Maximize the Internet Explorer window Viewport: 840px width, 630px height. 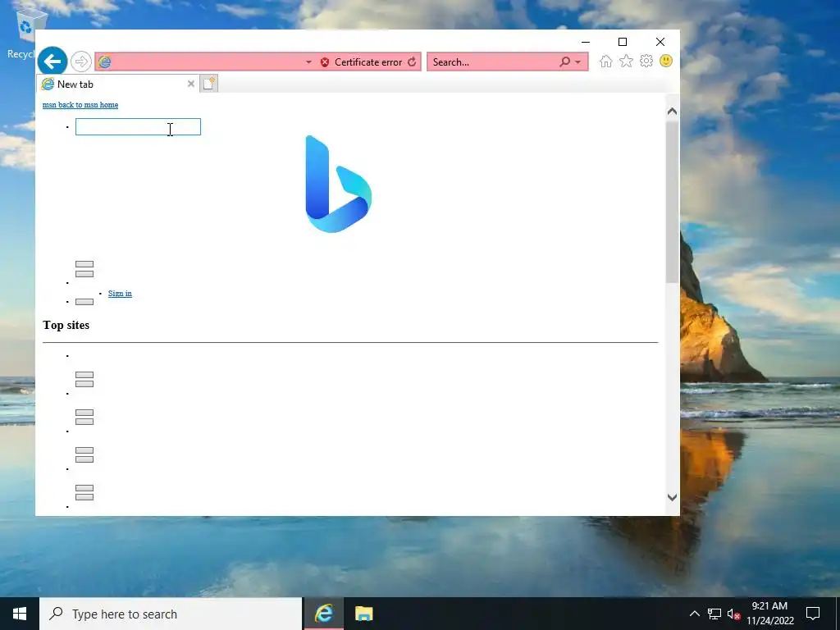pyautogui.click(x=623, y=42)
